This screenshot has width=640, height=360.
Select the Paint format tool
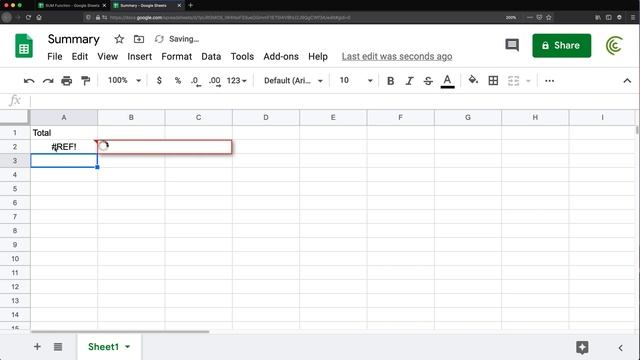point(85,81)
